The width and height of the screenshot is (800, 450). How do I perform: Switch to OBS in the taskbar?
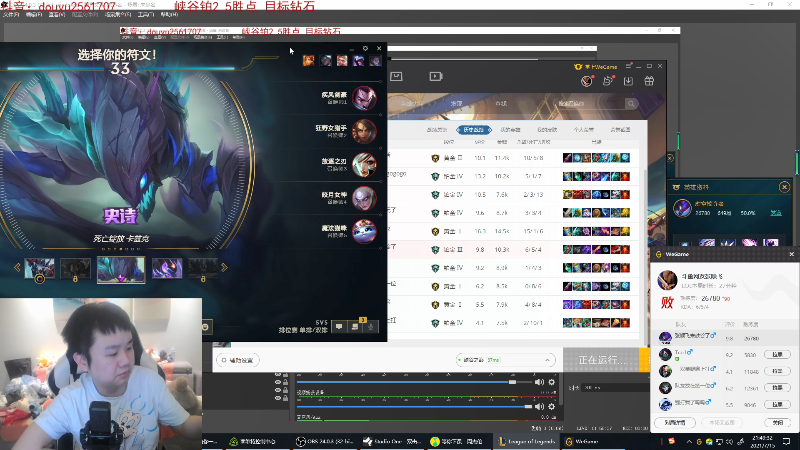point(325,441)
